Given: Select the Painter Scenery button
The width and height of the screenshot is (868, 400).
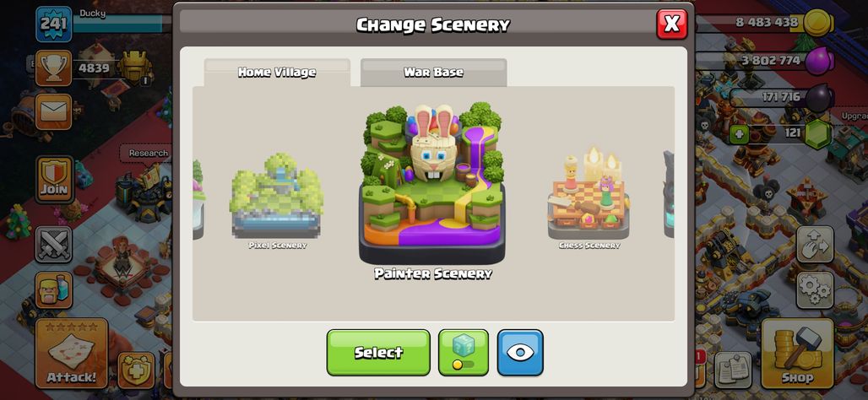Looking at the screenshot, I should click(x=378, y=353).
